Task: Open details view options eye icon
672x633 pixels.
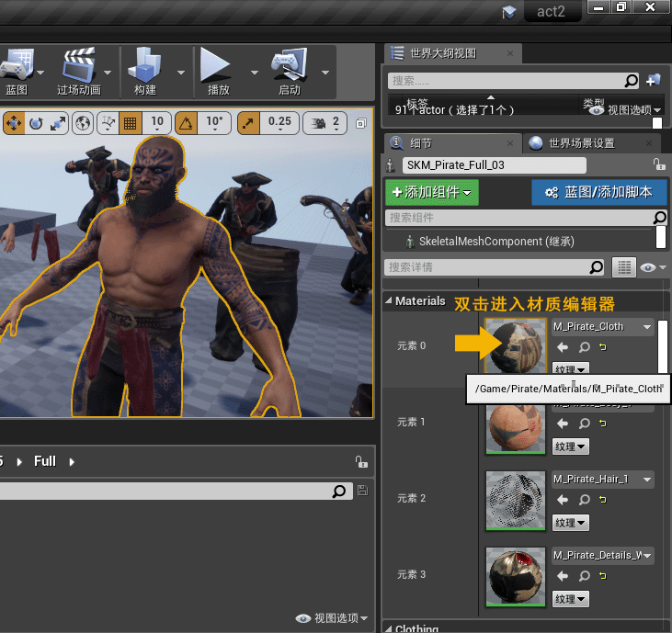Action: pyautogui.click(x=653, y=267)
